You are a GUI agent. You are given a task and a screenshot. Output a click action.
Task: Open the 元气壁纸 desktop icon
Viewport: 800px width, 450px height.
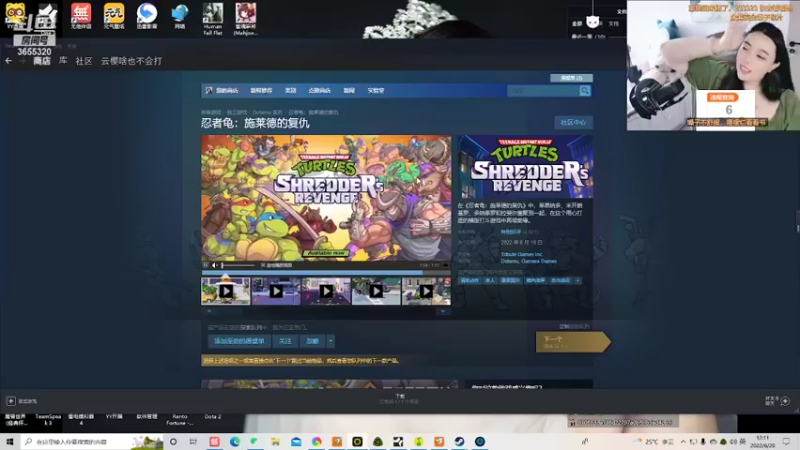pos(114,16)
